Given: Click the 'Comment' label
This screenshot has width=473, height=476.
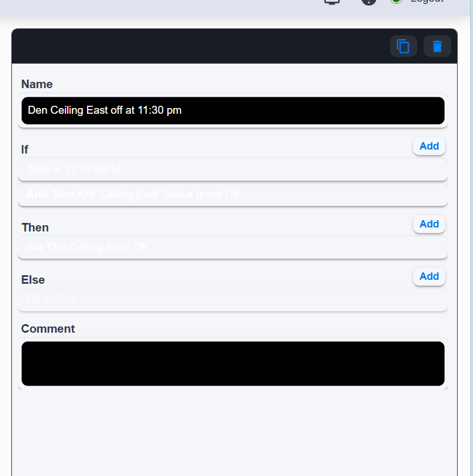Looking at the screenshot, I should point(48,329).
